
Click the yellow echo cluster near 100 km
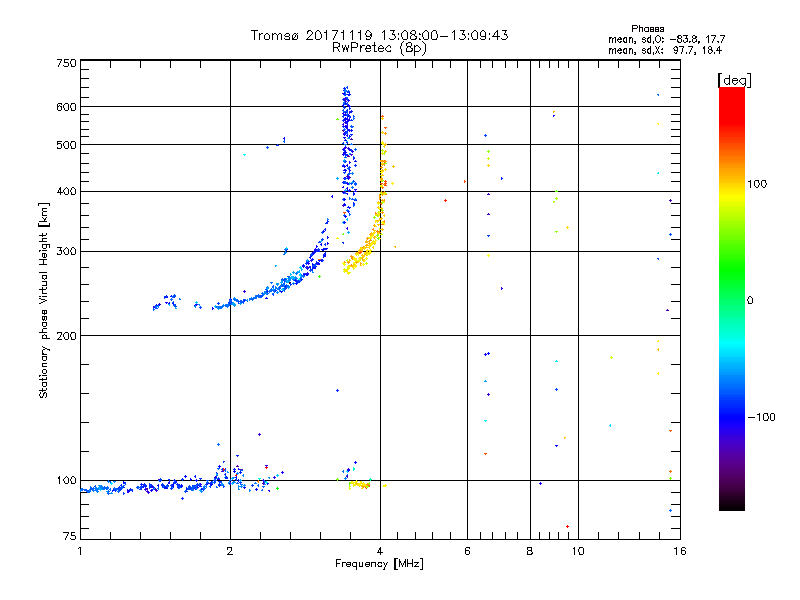(x=360, y=484)
